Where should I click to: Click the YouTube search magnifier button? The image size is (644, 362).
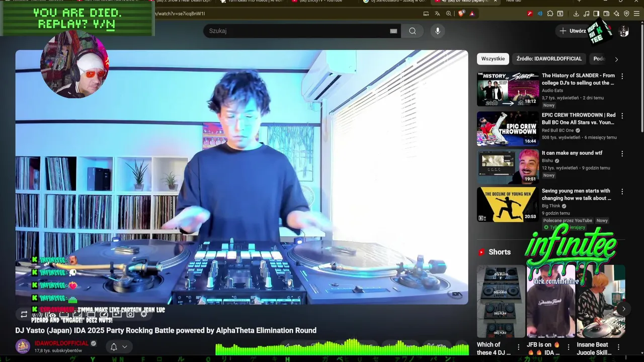(413, 31)
